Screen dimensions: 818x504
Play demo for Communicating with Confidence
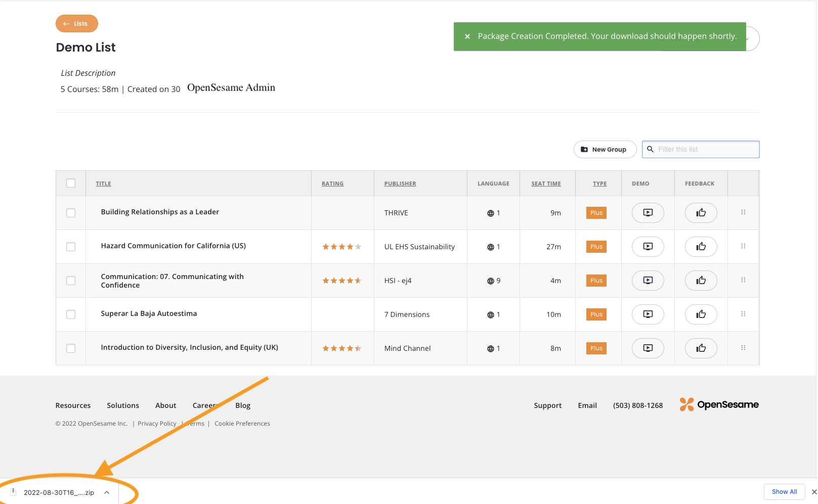click(648, 281)
